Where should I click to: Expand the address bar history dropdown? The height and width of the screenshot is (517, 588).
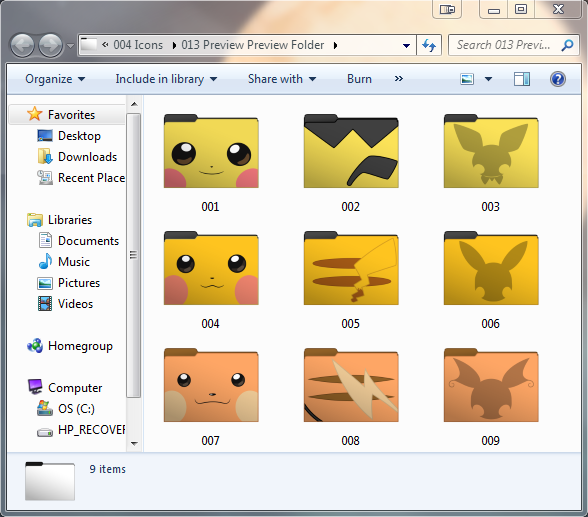(406, 46)
